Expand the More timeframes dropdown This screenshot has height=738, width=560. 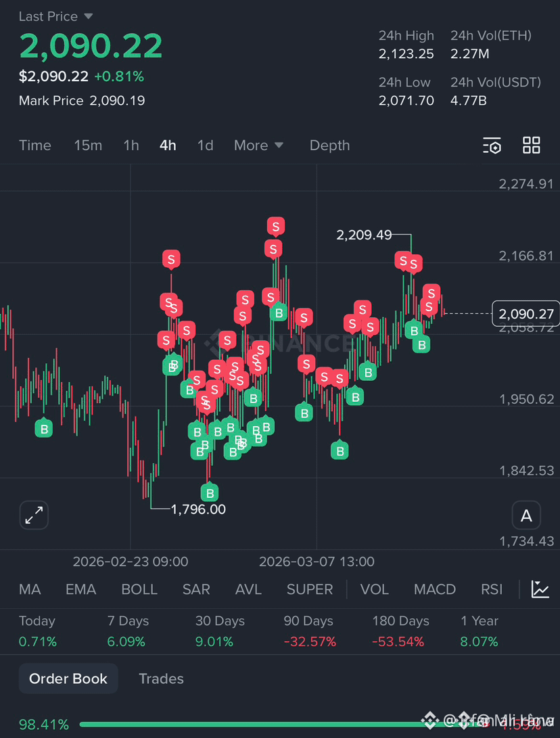[x=258, y=145]
